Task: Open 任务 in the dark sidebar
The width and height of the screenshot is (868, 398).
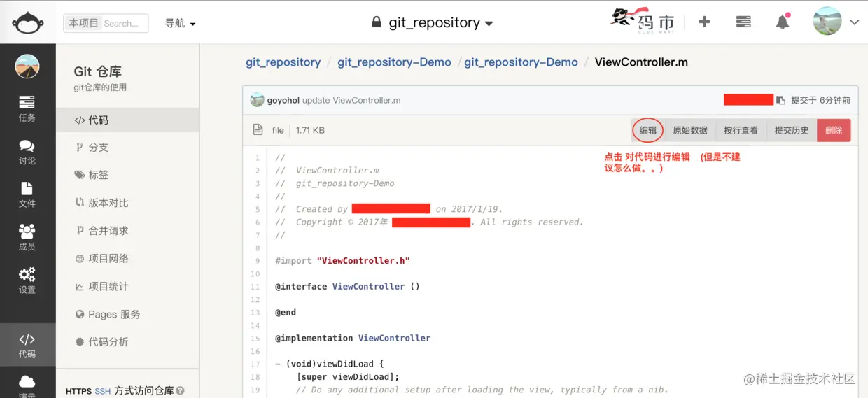Action: click(27, 108)
